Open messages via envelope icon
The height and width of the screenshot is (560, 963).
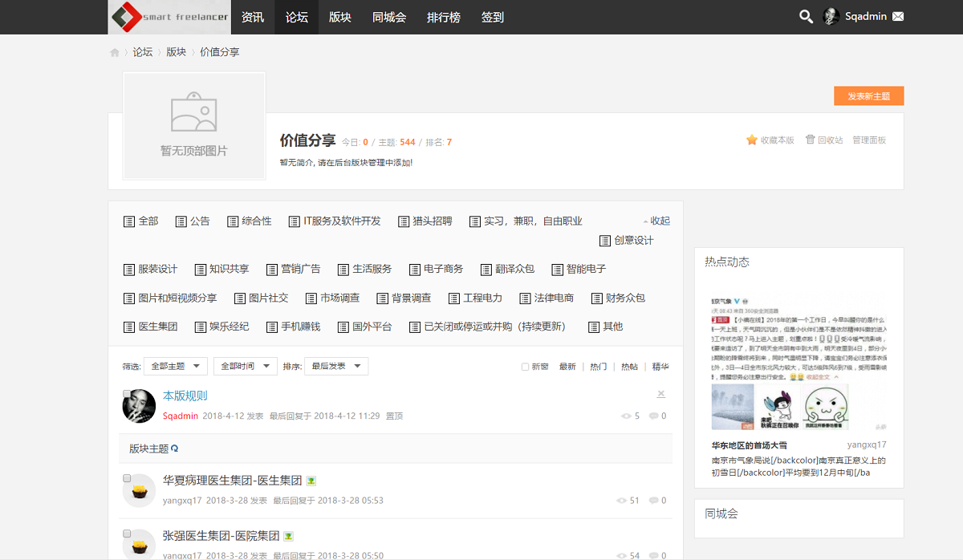[x=898, y=16]
